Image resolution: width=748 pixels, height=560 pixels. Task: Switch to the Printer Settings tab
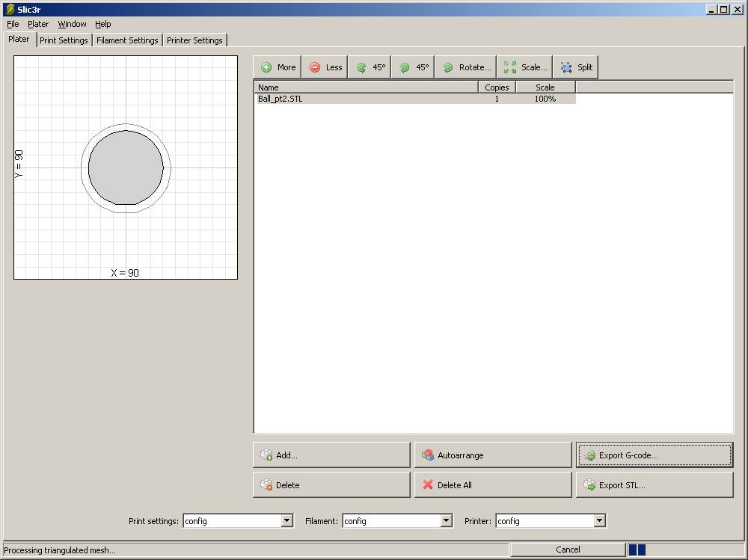coord(194,40)
